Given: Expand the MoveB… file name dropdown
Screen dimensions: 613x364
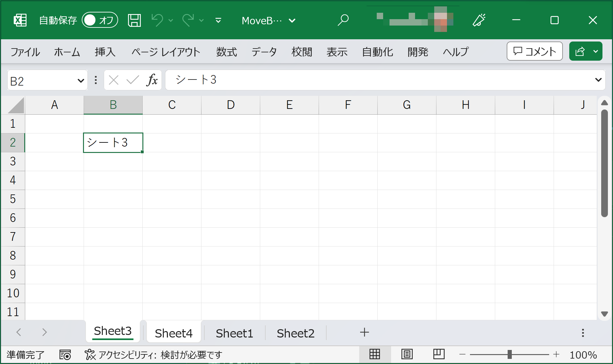Looking at the screenshot, I should [292, 21].
